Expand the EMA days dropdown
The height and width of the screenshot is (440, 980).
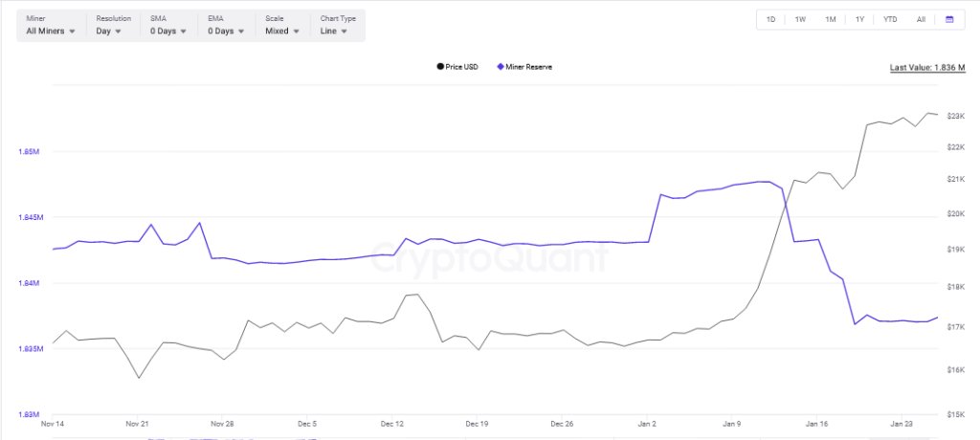[x=226, y=31]
